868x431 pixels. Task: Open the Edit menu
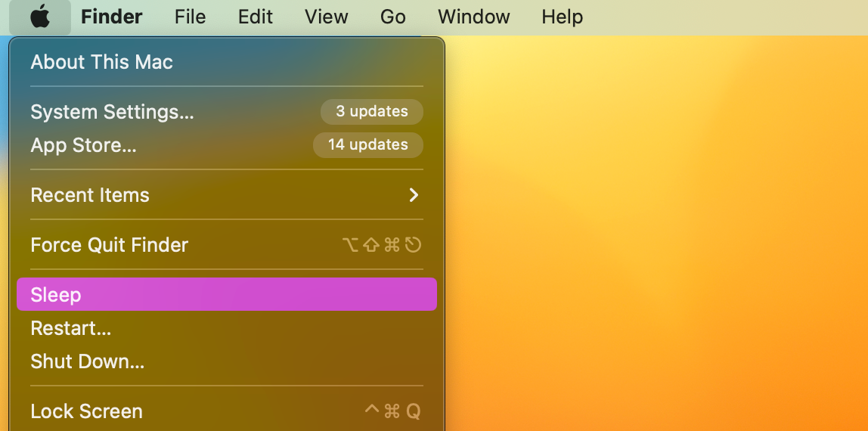(x=256, y=17)
